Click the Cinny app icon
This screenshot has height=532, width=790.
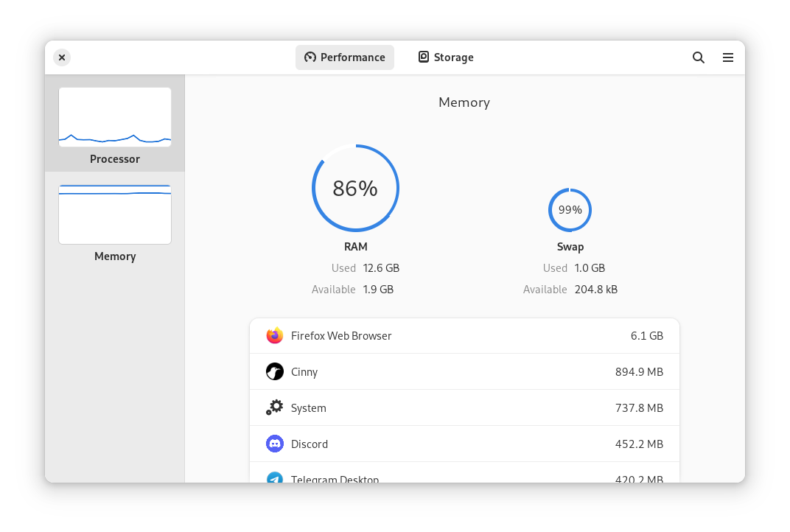click(275, 372)
